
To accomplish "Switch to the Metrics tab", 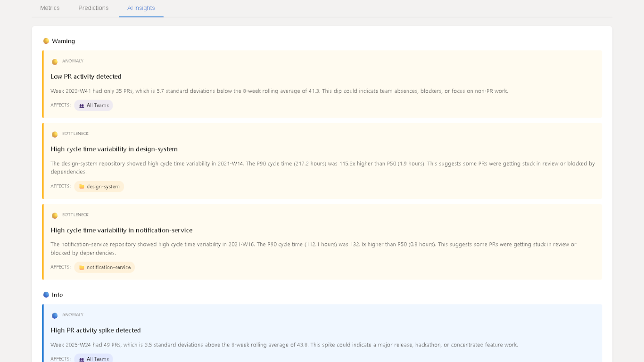I will pos(50,8).
